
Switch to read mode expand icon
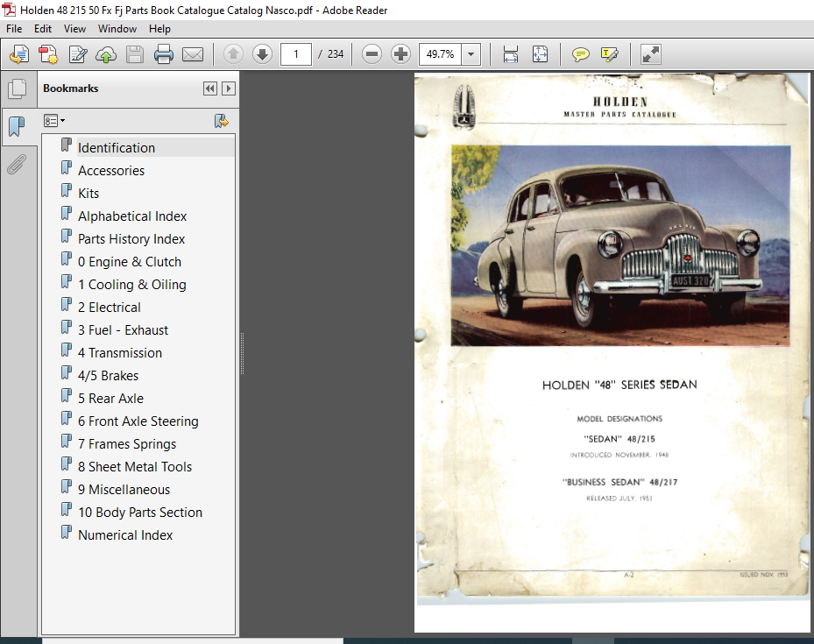pyautogui.click(x=650, y=54)
